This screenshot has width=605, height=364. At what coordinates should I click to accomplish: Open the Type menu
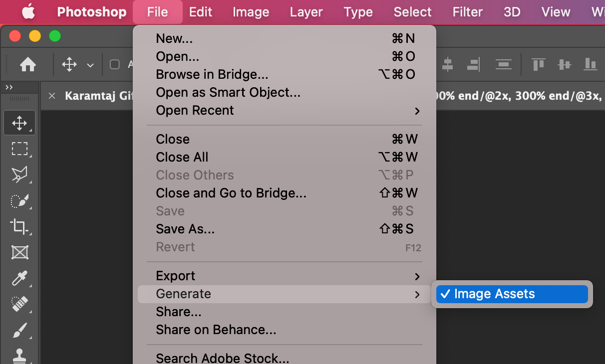pos(358,12)
